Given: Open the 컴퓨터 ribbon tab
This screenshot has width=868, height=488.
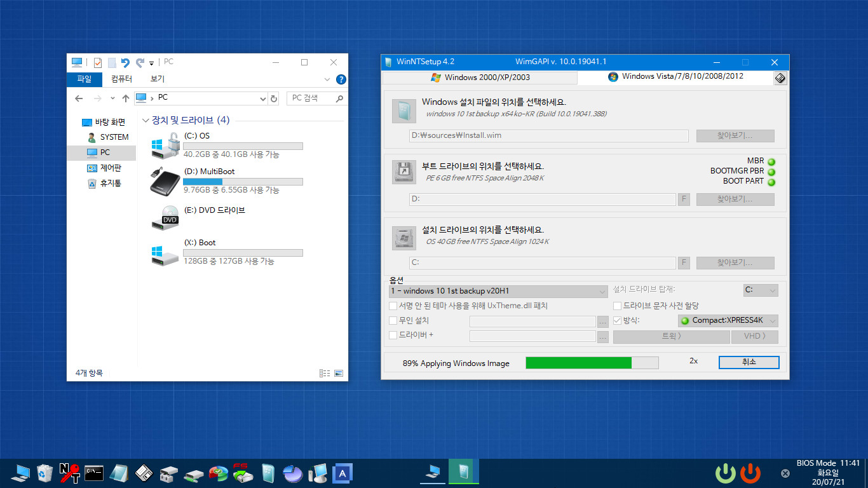Looking at the screenshot, I should (121, 79).
